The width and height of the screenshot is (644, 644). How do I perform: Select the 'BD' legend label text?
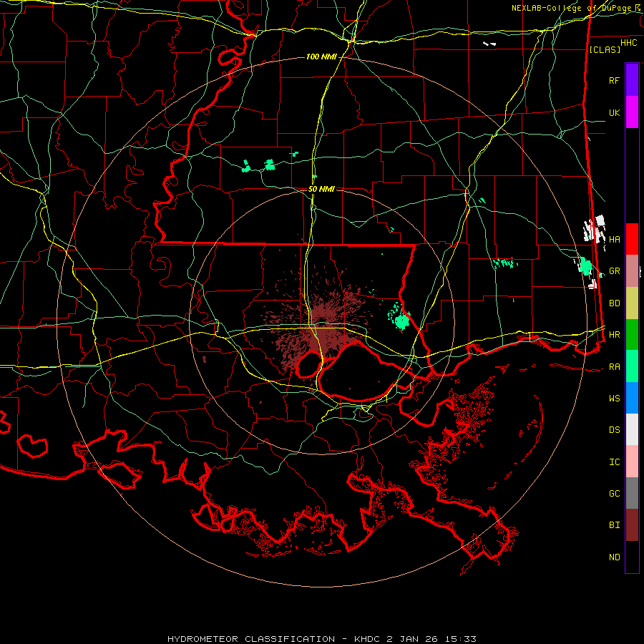pos(614,303)
